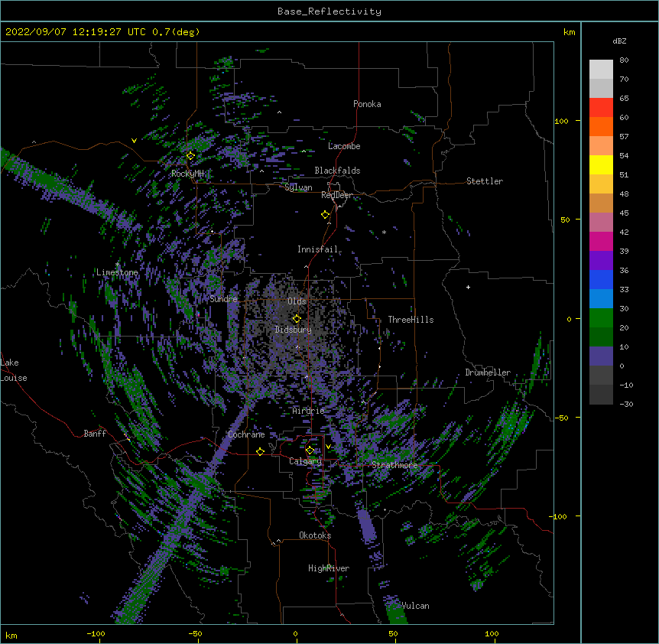Select the yellow diamond marker below Cochrane label

[260, 451]
